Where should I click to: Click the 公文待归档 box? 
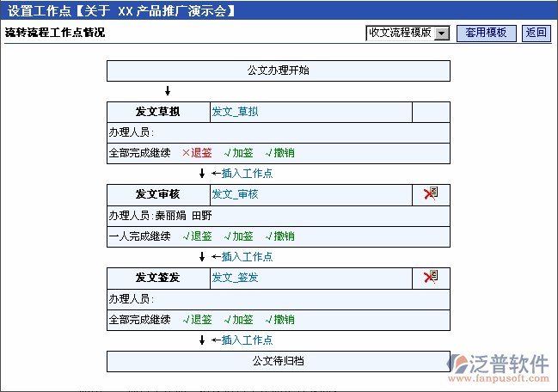pos(279,361)
